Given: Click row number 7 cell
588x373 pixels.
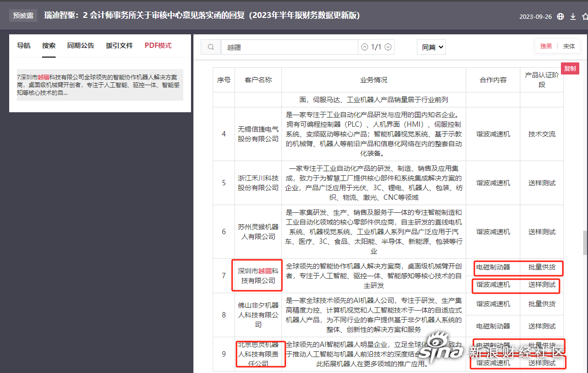Looking at the screenshot, I should [224, 276].
